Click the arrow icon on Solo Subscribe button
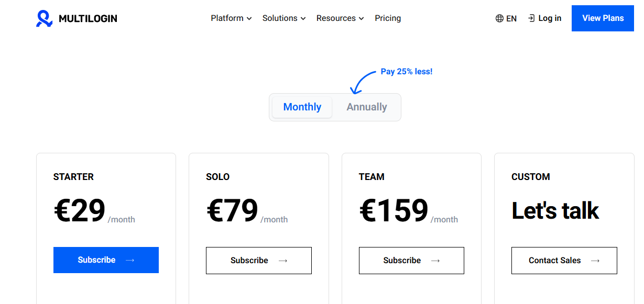Screen dimensions: 644x304 [283, 260]
